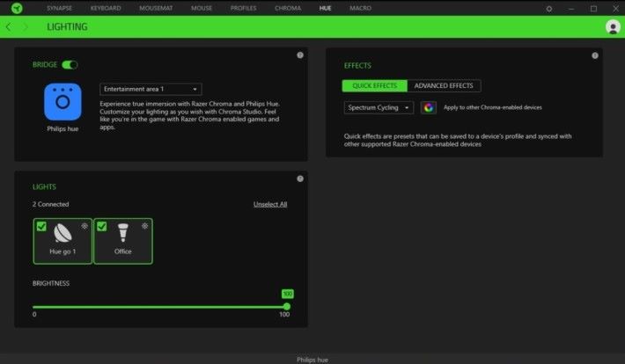
Task: Click the Lighting page title
Action: (67, 26)
